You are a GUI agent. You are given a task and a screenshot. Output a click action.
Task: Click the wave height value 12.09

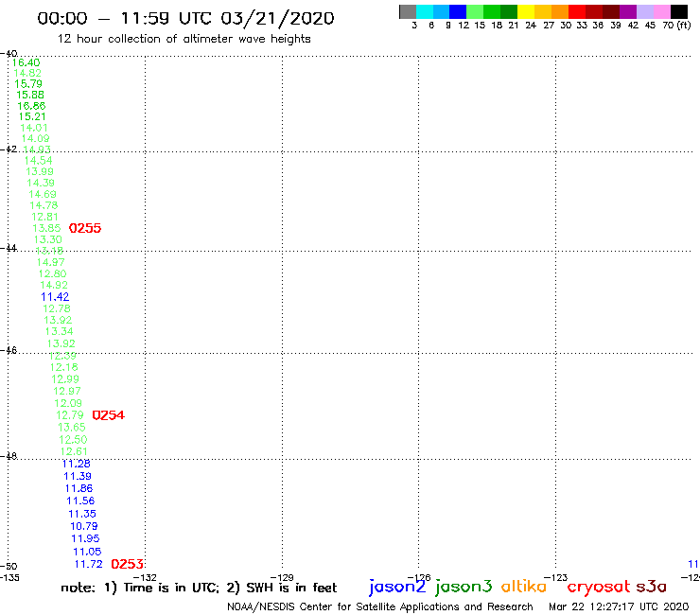[68, 403]
